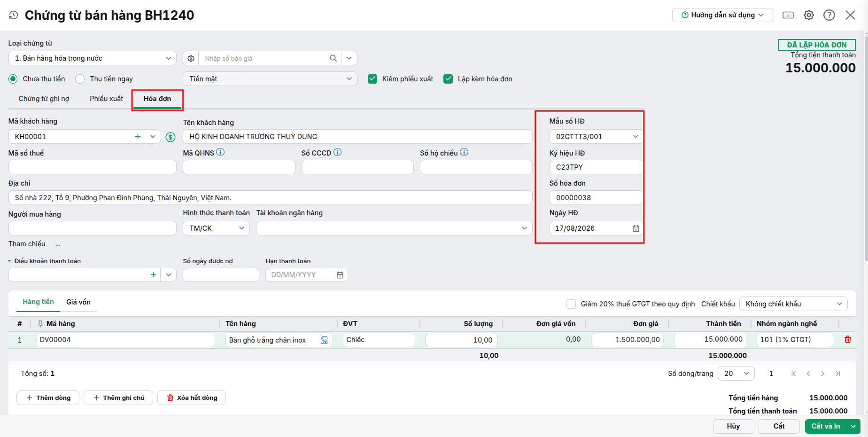Switch to Hóa đơn tab

click(157, 99)
